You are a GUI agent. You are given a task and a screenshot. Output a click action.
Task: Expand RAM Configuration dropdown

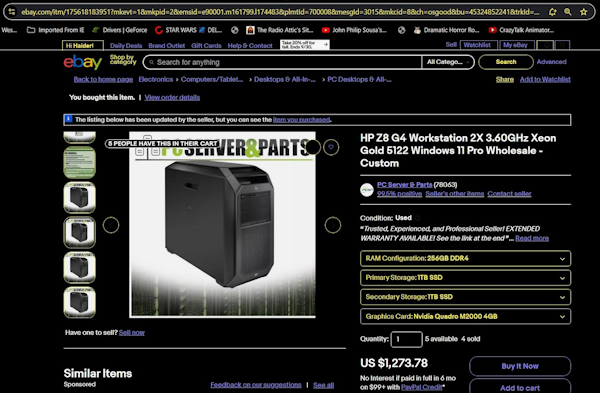[x=465, y=258]
